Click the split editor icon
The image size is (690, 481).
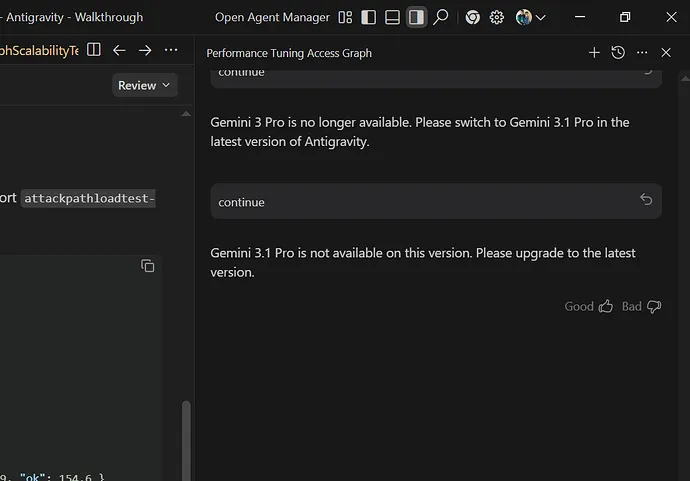coord(93,50)
